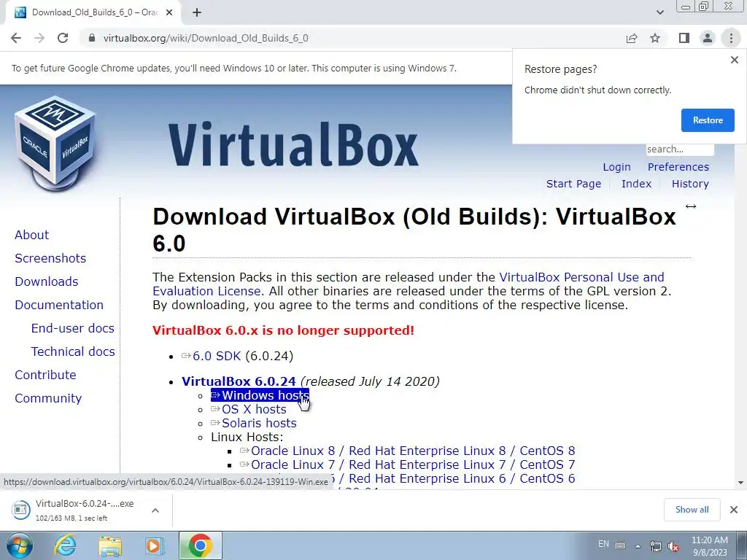
Task: Open the tab search chevron
Action: pyautogui.click(x=659, y=12)
